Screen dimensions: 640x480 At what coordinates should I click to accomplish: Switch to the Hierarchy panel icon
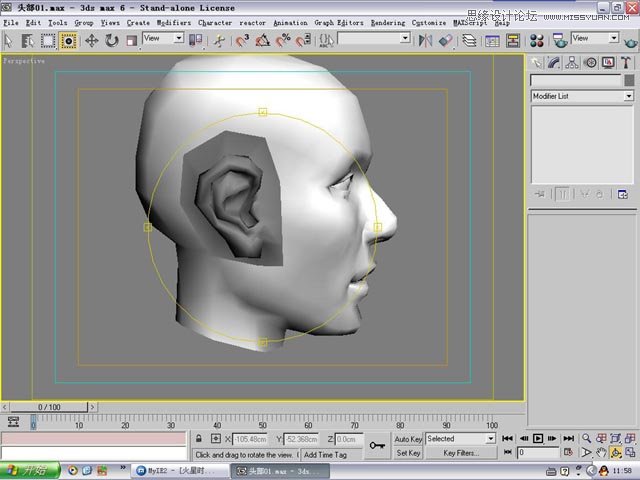coord(572,62)
